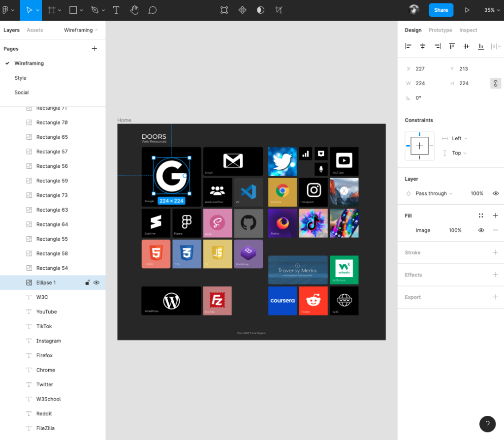Align selection to horizontal centers
Viewport: 504px width, 440px height.
tap(423, 46)
